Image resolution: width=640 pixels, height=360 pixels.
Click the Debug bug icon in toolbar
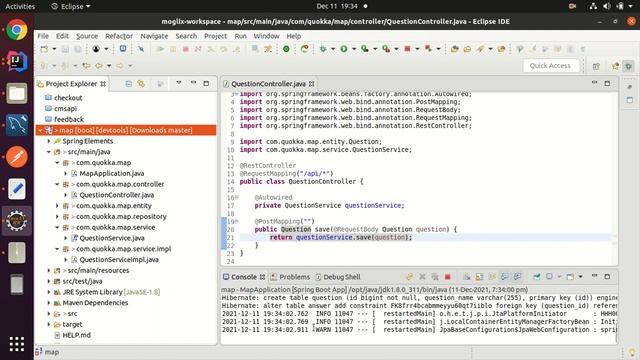point(323,49)
